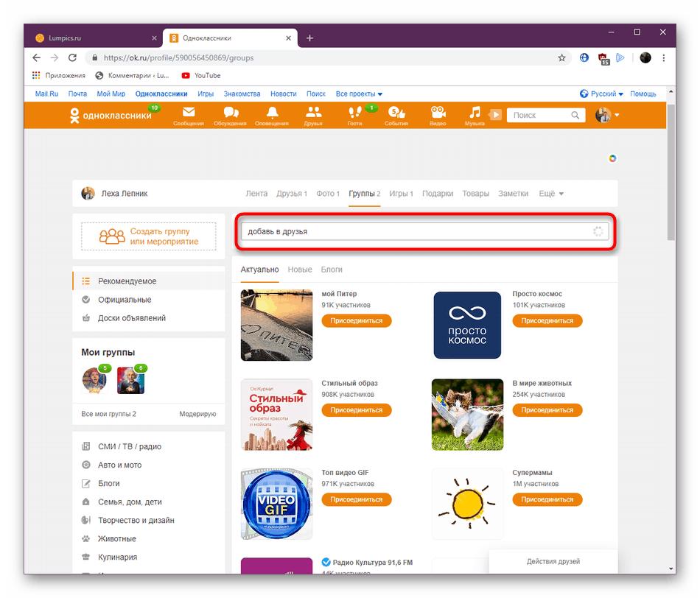Join the Топ видео GIF group
This screenshot has width=700, height=598.
coord(356,499)
